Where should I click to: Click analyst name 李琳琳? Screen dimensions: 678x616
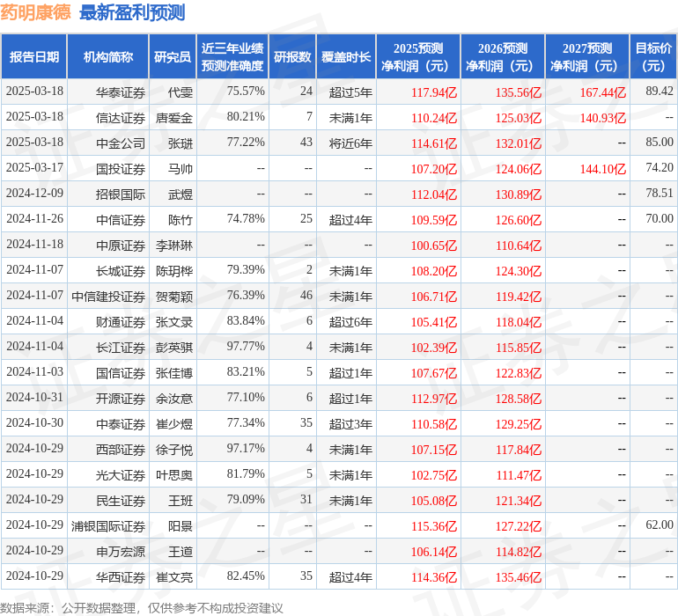(x=174, y=246)
